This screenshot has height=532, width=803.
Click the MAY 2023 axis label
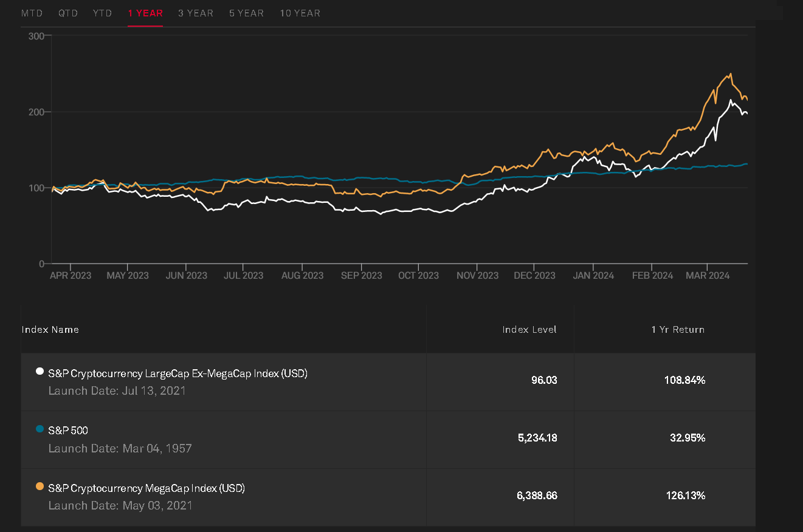coord(128,276)
